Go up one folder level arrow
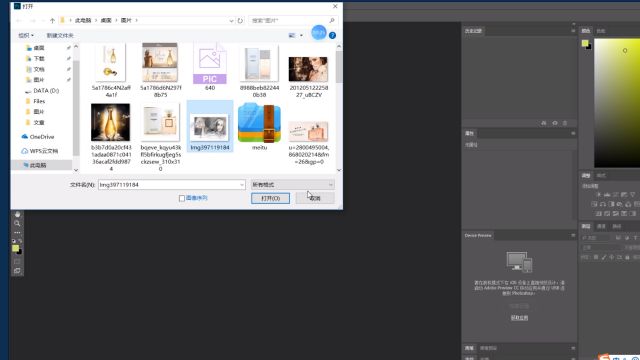640x360 pixels. (52, 20)
